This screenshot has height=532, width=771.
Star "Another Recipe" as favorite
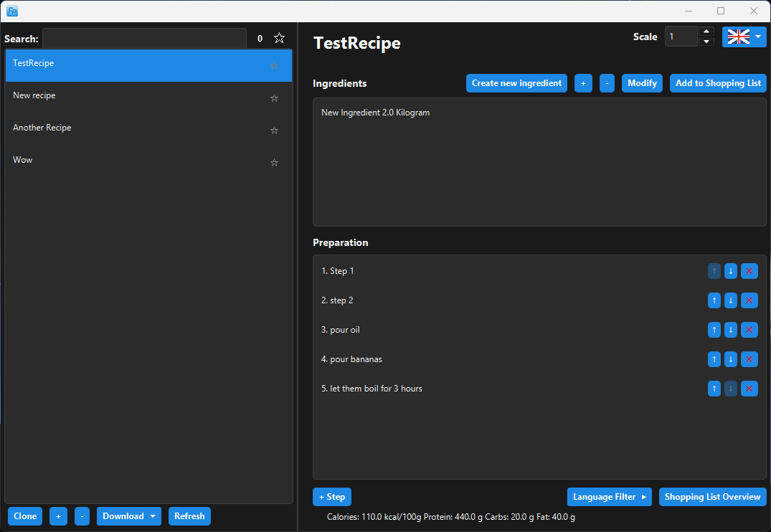(274, 130)
